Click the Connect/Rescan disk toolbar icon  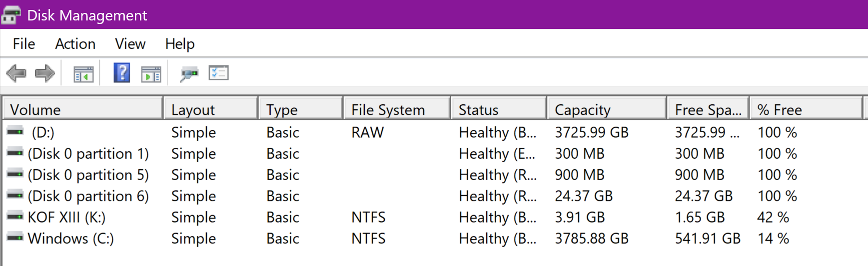click(x=189, y=74)
